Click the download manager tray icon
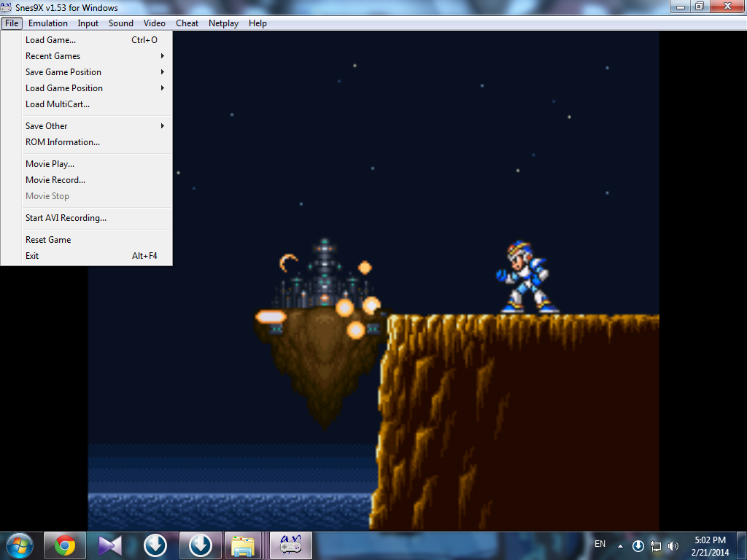The height and width of the screenshot is (560, 747). 638,546
